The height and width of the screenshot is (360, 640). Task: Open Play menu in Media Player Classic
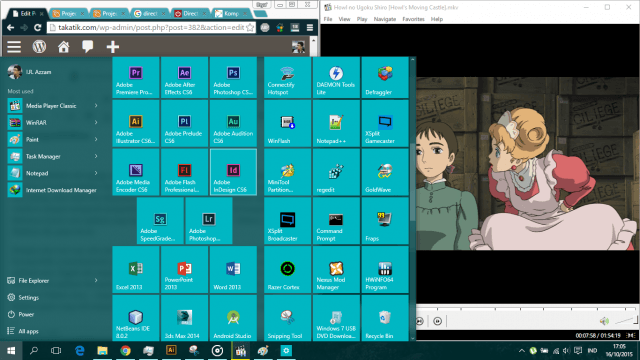tap(362, 19)
